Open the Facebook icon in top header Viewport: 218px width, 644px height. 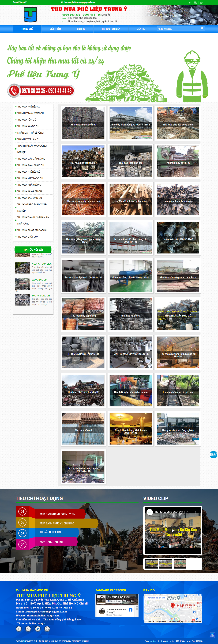click(190, 3)
